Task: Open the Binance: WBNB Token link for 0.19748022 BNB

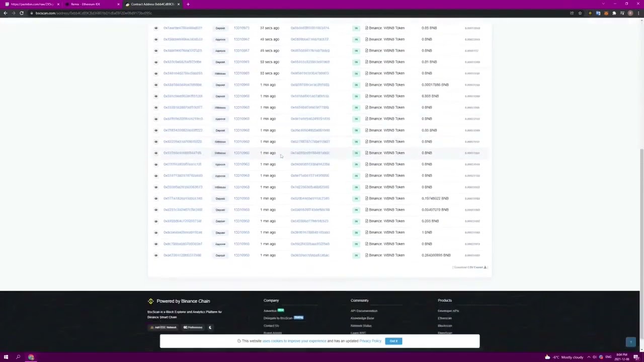Action: 386,199
